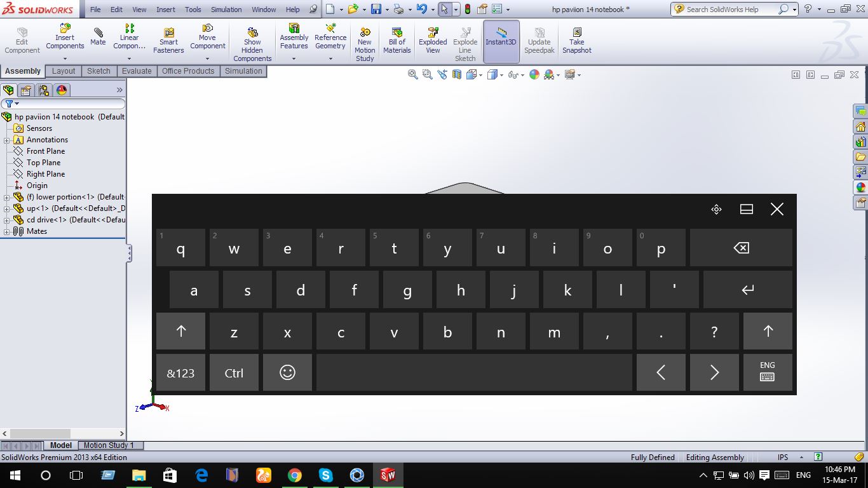
Task: Switch to the PropertyManager panel tab icon
Action: [x=26, y=90]
